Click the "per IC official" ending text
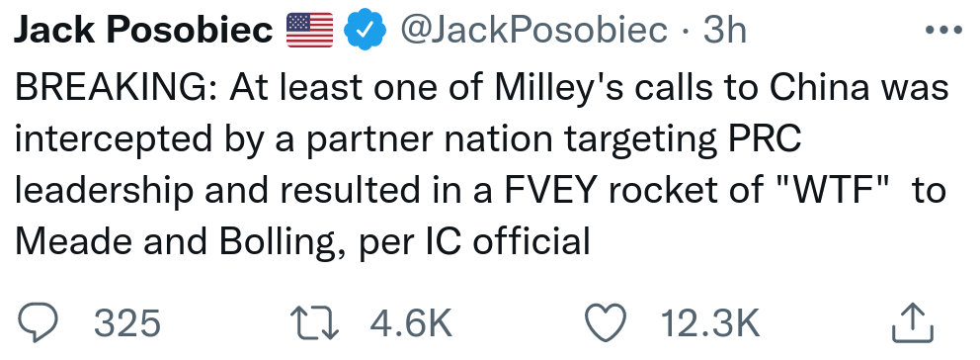The width and height of the screenshot is (980, 360). [474, 241]
